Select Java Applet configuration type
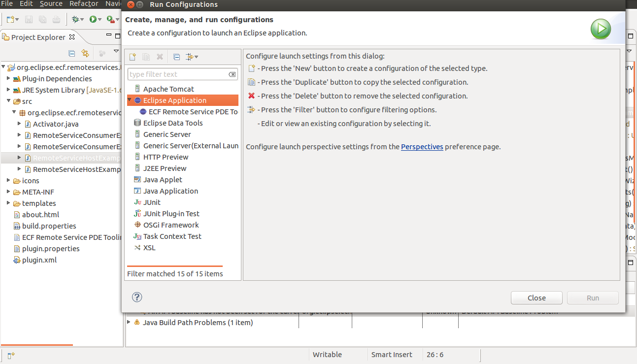Screen dimensions: 637x364 click(x=163, y=180)
